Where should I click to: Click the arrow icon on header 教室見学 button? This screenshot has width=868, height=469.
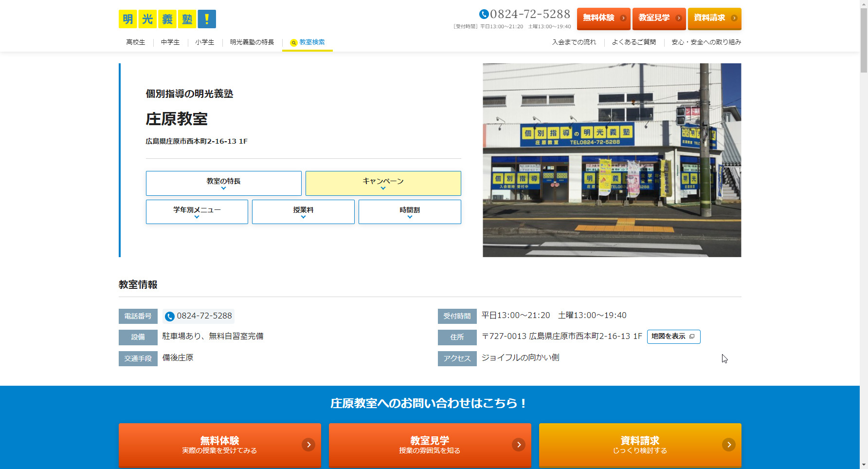(x=679, y=18)
